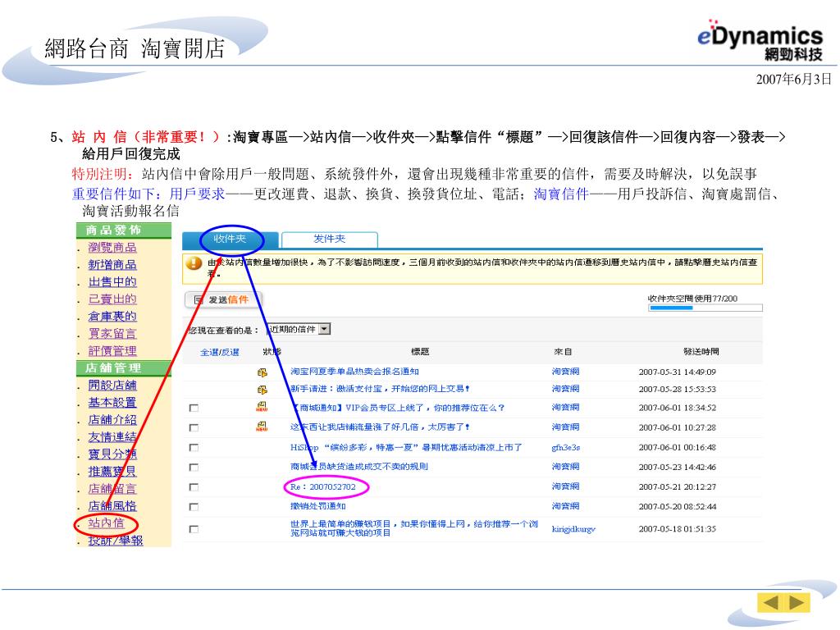Check the box for VIP会员专区 message
The image size is (840, 630).
(x=194, y=409)
